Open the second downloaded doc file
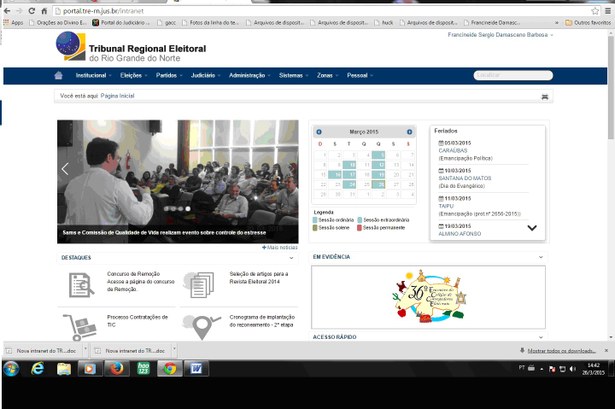This screenshot has height=409, width=615. tap(131, 351)
